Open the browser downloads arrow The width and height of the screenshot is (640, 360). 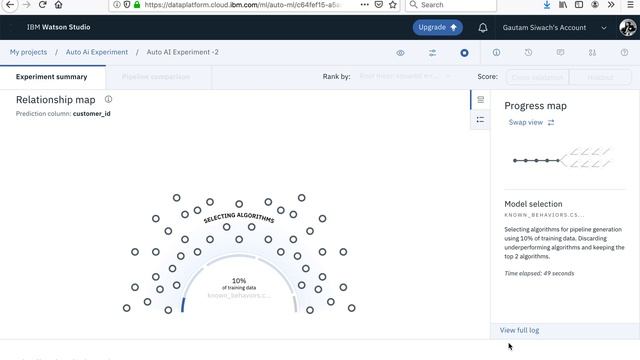coord(547,4)
